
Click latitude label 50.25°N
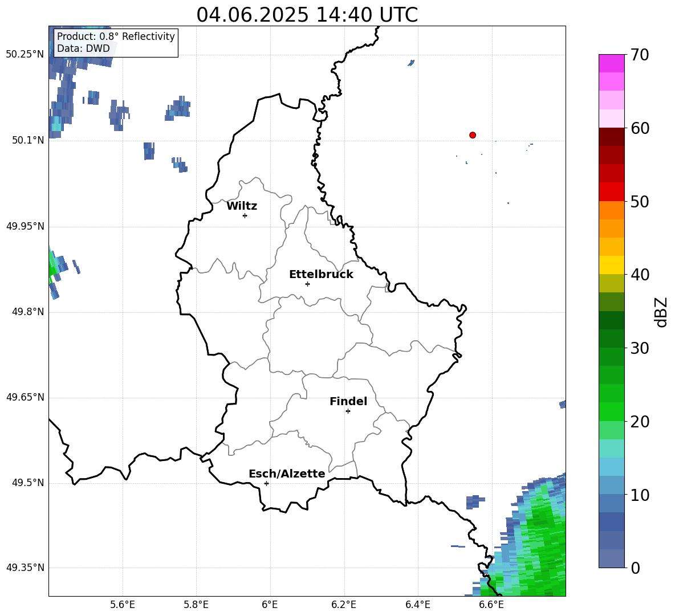pyautogui.click(x=25, y=55)
